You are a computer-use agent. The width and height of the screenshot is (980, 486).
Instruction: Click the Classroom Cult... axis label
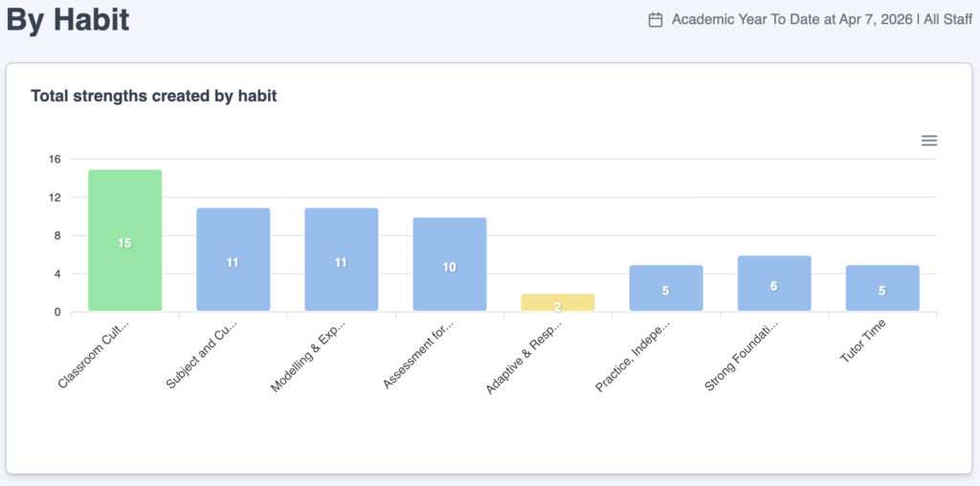(x=95, y=354)
